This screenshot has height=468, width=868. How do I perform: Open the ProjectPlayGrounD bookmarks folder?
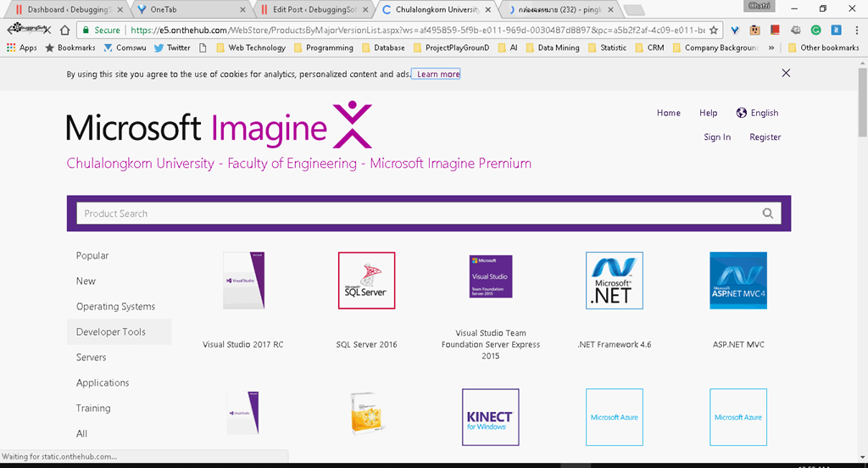point(452,47)
